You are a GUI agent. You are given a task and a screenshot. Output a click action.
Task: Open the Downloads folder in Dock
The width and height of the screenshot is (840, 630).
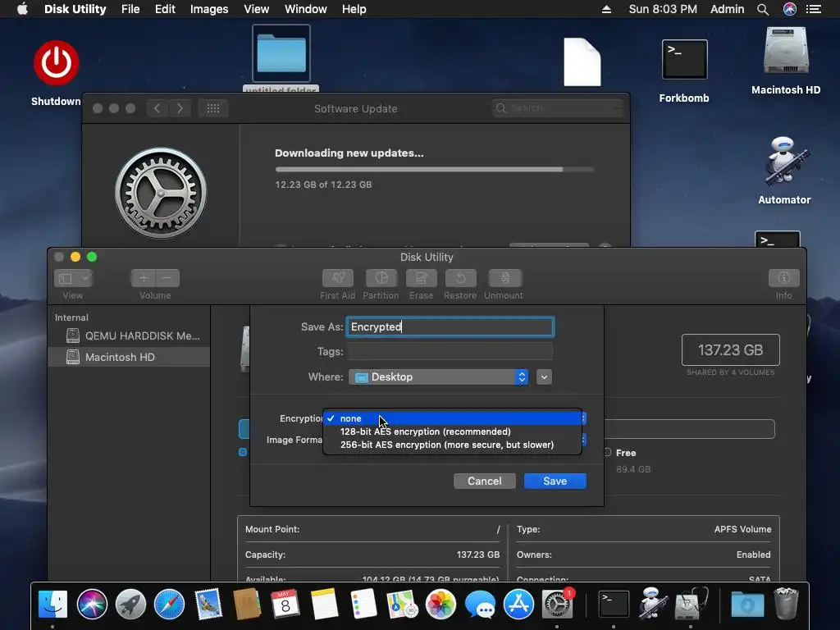pyautogui.click(x=747, y=605)
